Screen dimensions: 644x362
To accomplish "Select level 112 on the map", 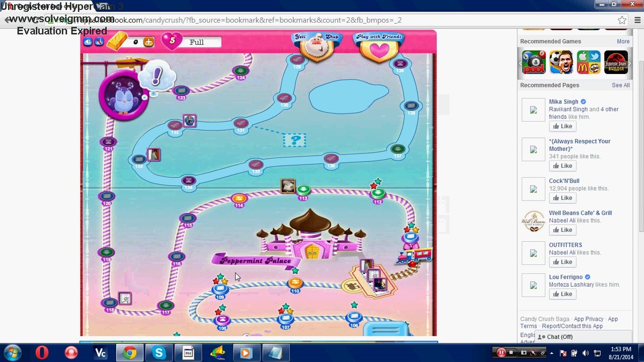I will (x=378, y=194).
